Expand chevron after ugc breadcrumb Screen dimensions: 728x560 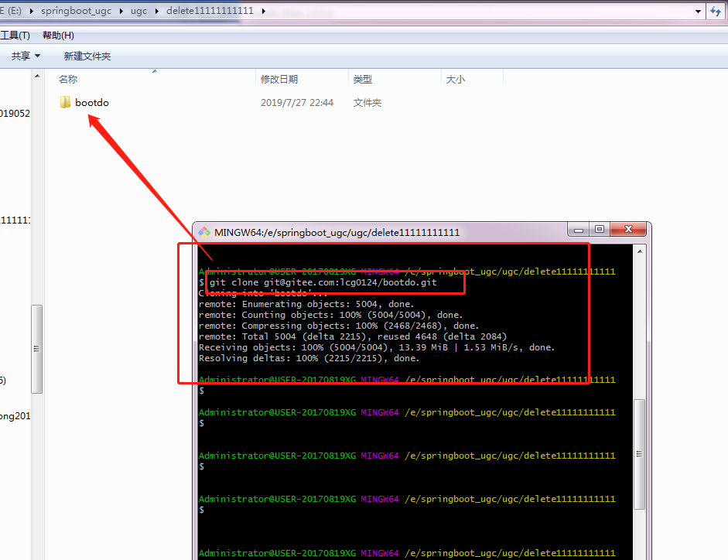[157, 11]
